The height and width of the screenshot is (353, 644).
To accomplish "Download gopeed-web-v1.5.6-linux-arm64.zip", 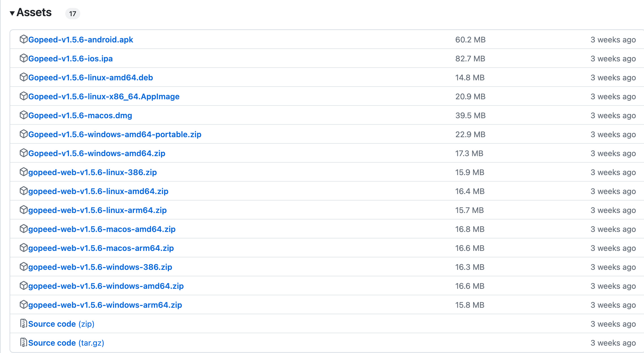I will tap(97, 210).
